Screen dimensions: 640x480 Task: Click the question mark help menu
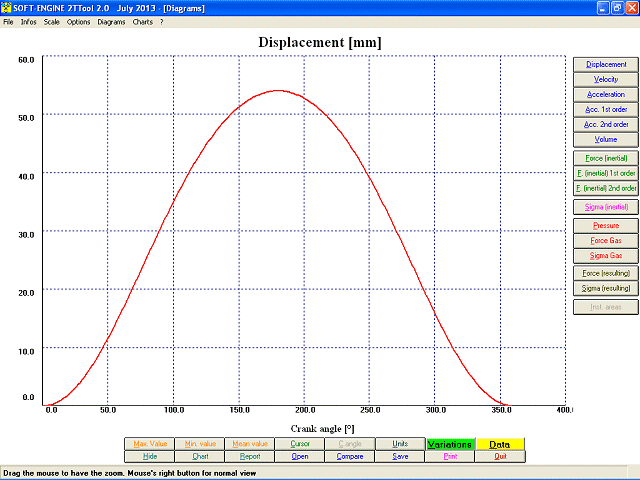click(162, 22)
